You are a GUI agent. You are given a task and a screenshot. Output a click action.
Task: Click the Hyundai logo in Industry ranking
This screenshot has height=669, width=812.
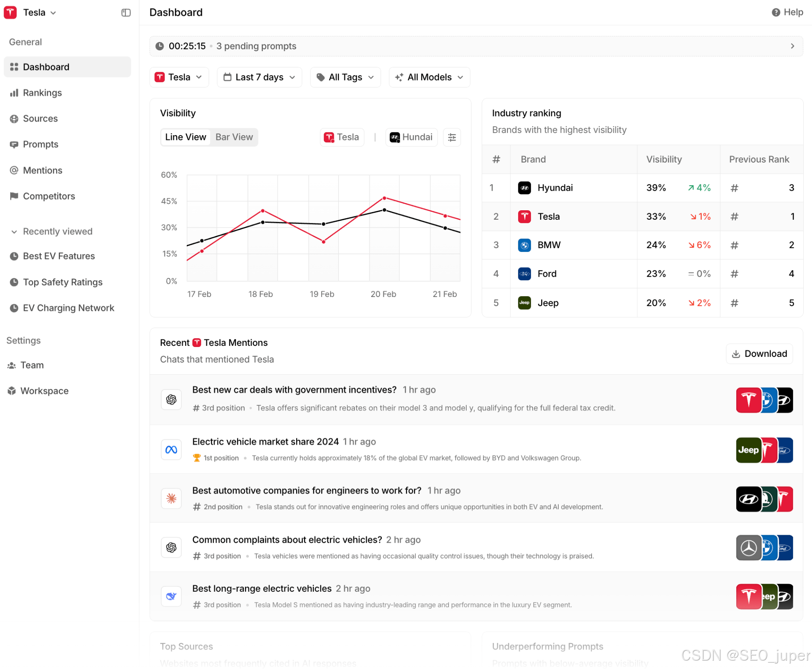click(524, 188)
